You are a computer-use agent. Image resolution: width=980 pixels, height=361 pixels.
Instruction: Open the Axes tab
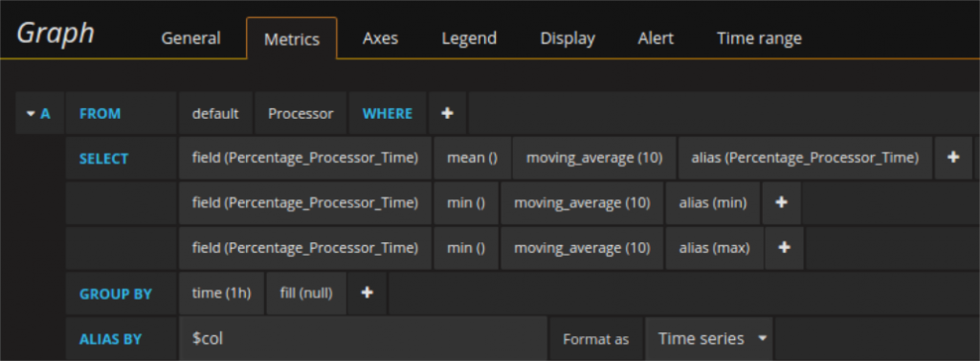(380, 38)
